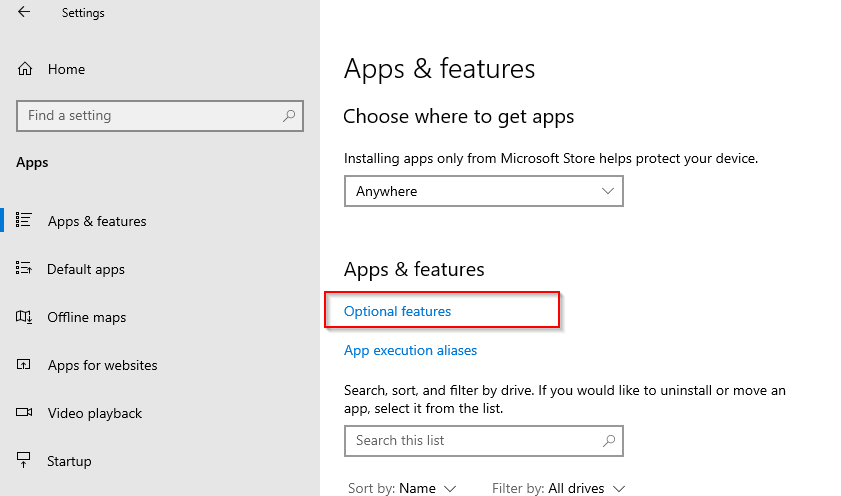Open the Optional features link
Screen dimensions: 841x496
pos(397,312)
